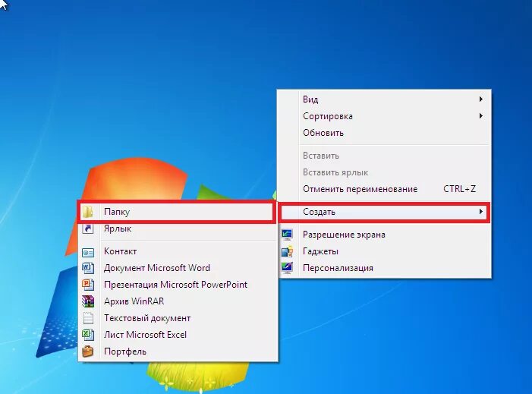
Task: Expand the Сортировка submenu arrow
Action: (x=480, y=116)
